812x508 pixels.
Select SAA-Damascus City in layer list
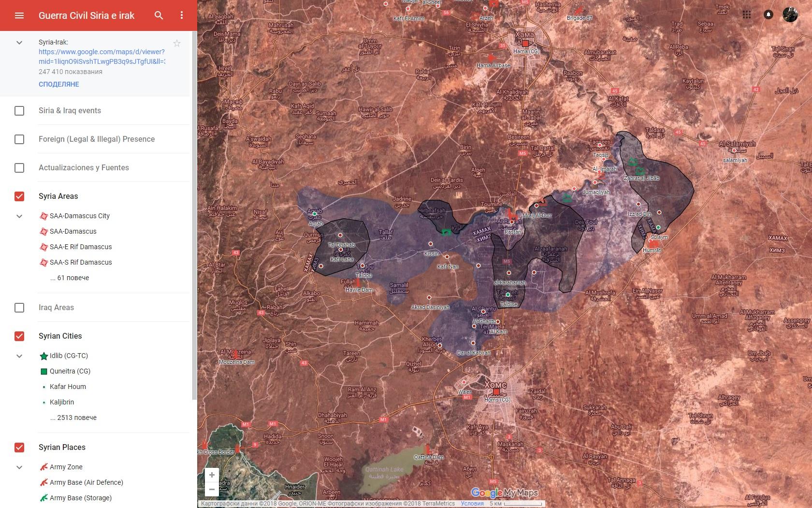79,216
